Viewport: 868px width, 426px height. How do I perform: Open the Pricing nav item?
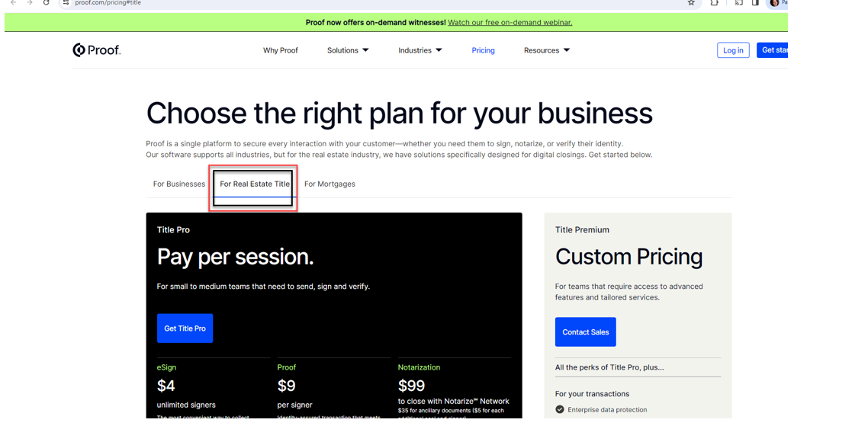[484, 50]
